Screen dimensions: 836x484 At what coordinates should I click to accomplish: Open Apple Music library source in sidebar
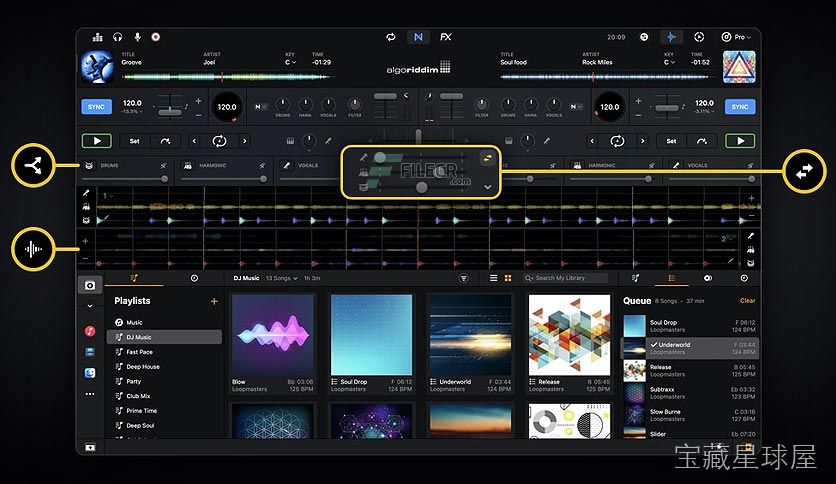tap(90, 331)
